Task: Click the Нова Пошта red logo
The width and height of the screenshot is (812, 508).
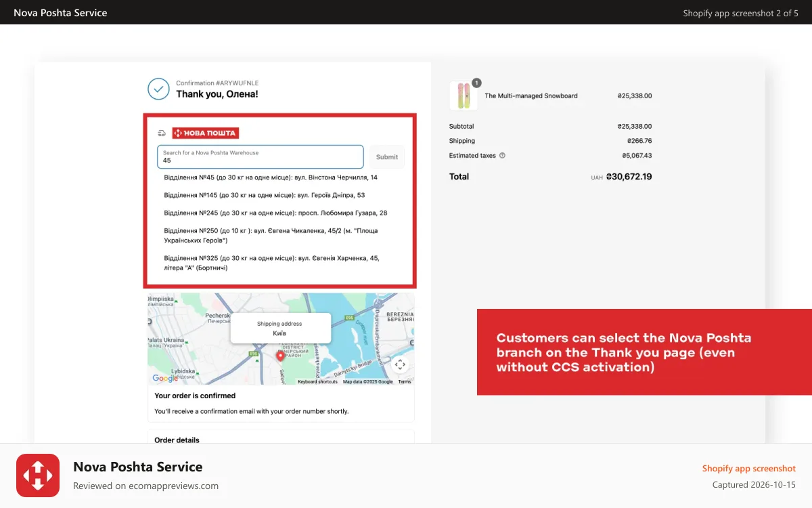Action: (x=205, y=133)
